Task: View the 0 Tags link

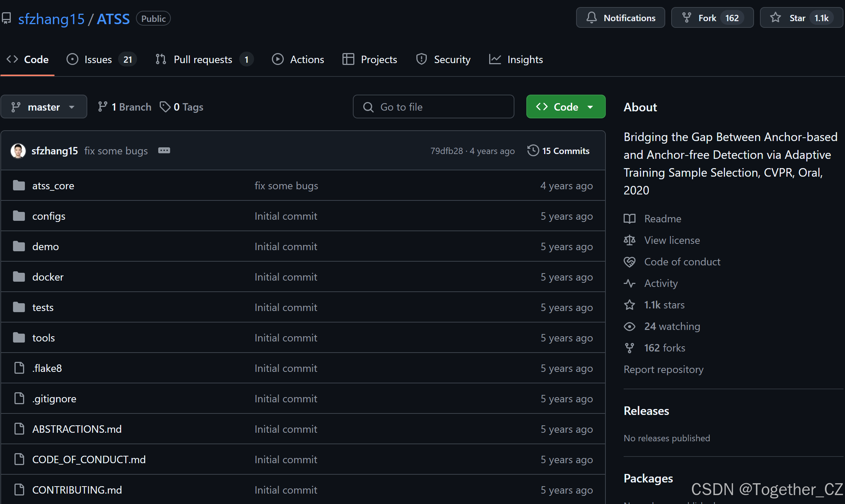Action: [x=182, y=107]
